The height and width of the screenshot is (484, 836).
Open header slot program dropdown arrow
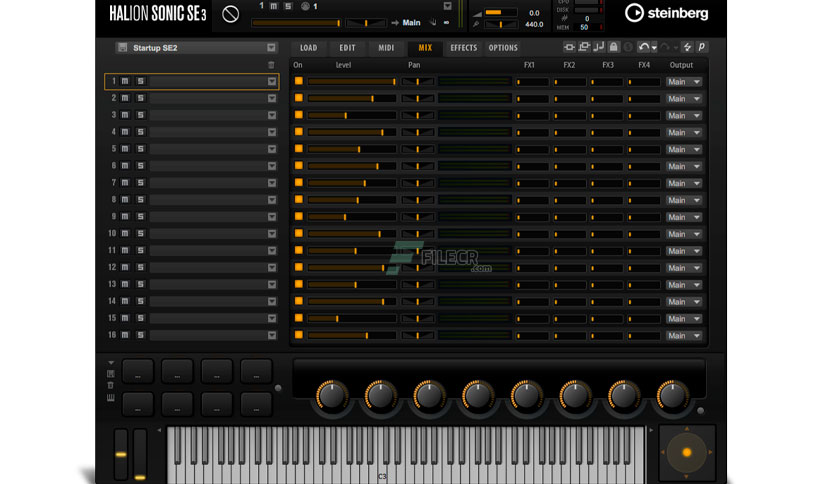pyautogui.click(x=447, y=6)
